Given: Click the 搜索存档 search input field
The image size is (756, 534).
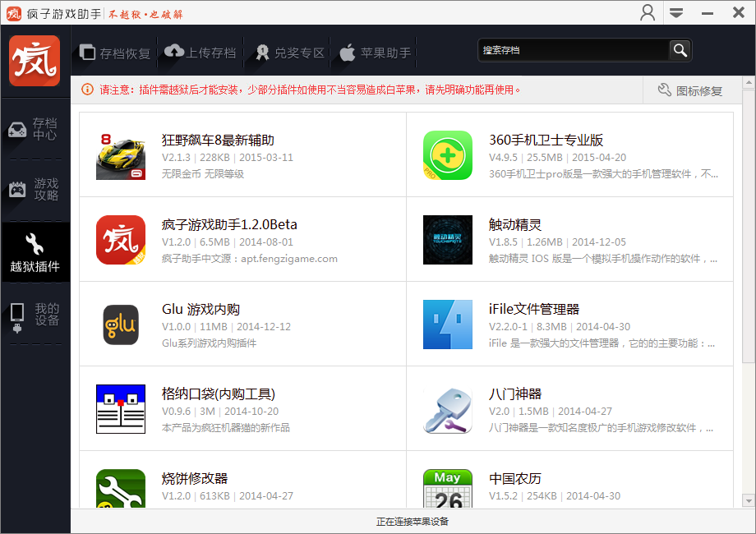Looking at the screenshot, I should [x=574, y=50].
